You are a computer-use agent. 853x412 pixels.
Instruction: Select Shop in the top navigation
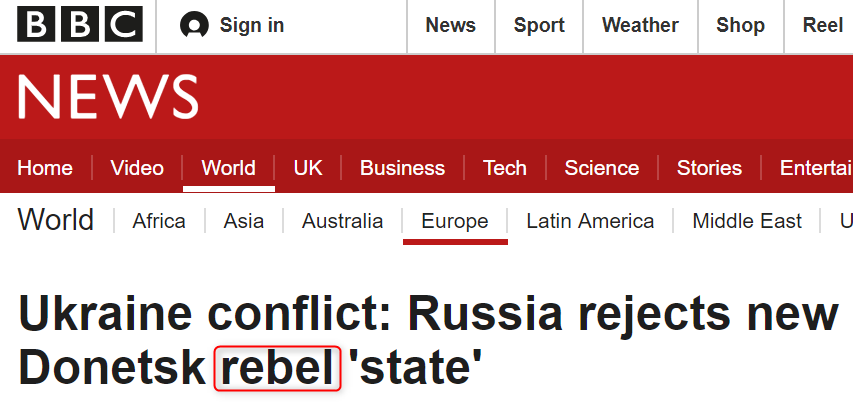coord(740,26)
